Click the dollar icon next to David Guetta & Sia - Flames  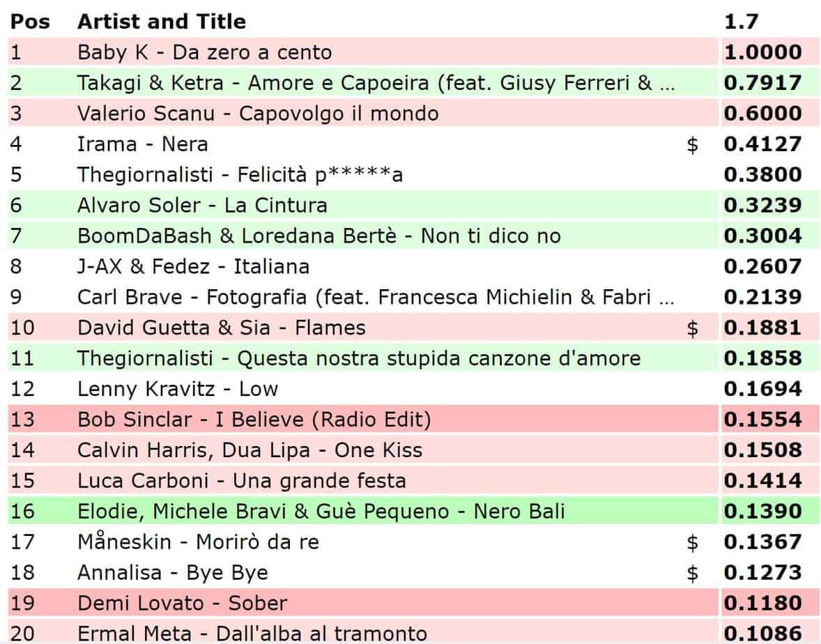pos(692,328)
